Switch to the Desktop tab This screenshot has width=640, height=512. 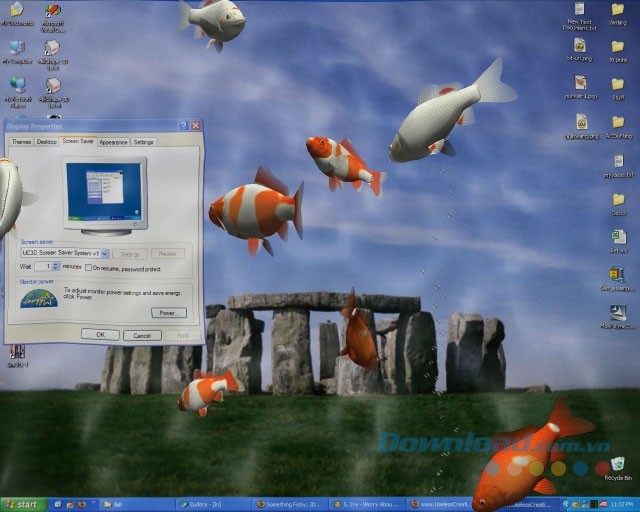click(47, 142)
